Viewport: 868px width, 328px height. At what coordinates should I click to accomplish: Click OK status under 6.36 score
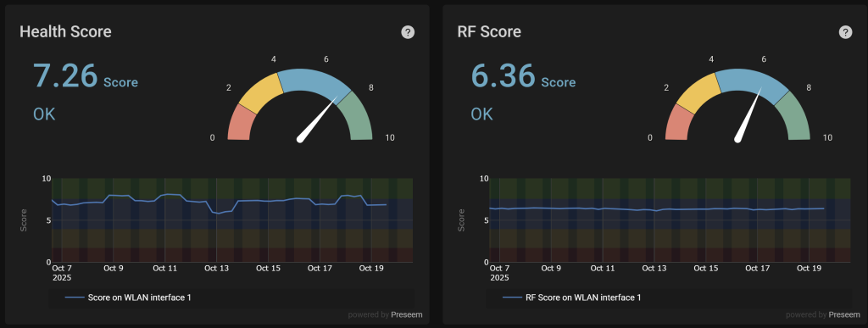click(x=481, y=114)
